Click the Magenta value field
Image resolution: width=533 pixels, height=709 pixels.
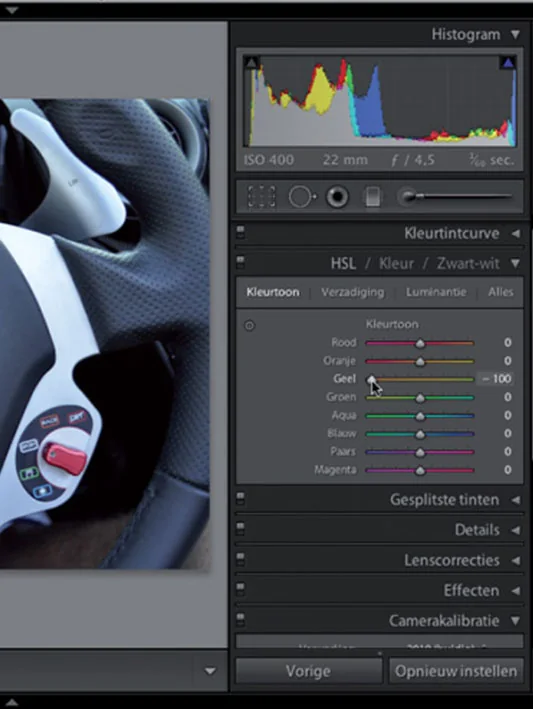point(507,470)
